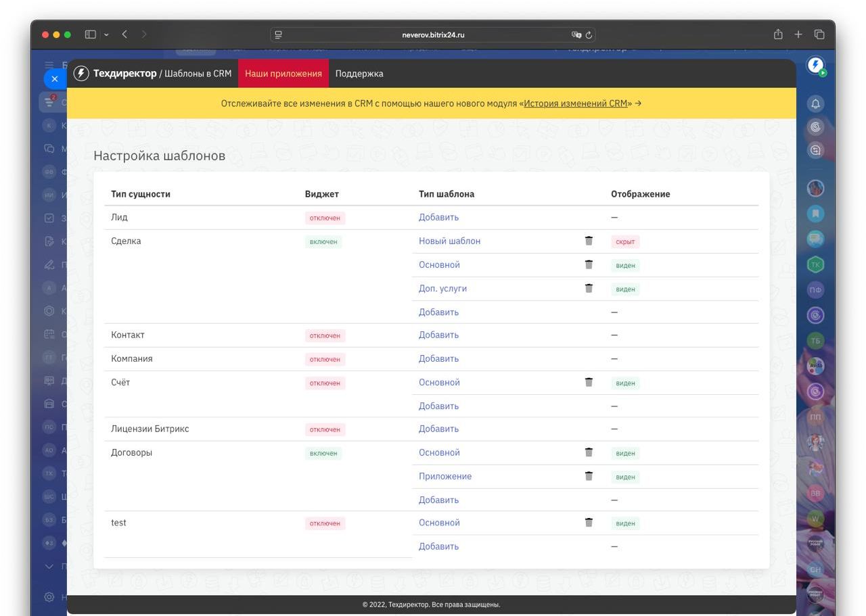Screen dimensions: 866x616
Task: Delete the 'Приложение' template in Договоры
Action: [589, 476]
